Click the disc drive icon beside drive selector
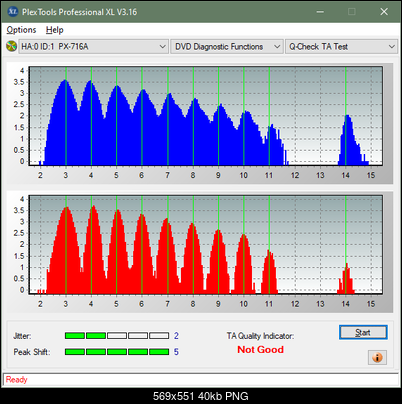Viewport: 402px width, 404px height. click(11, 46)
